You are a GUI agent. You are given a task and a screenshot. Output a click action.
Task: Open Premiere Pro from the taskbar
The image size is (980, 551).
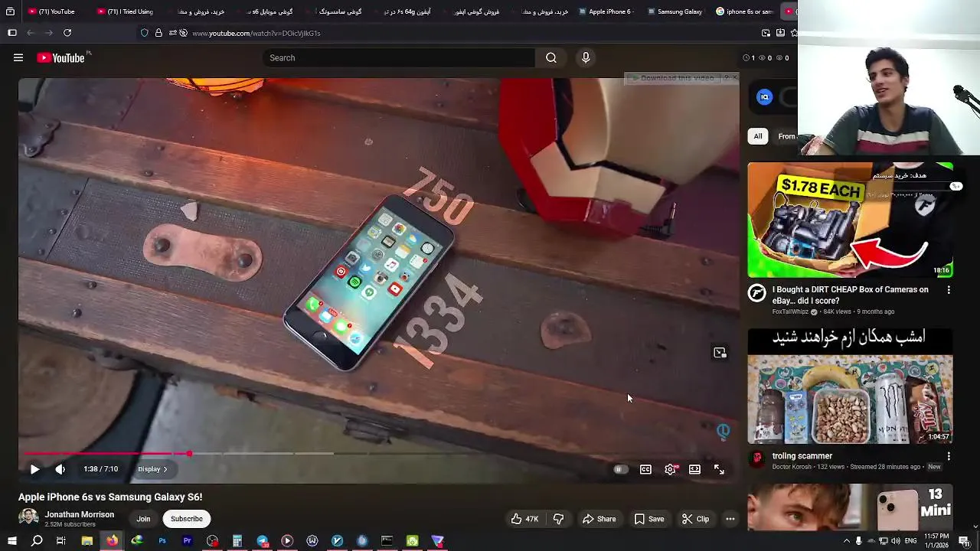point(187,541)
